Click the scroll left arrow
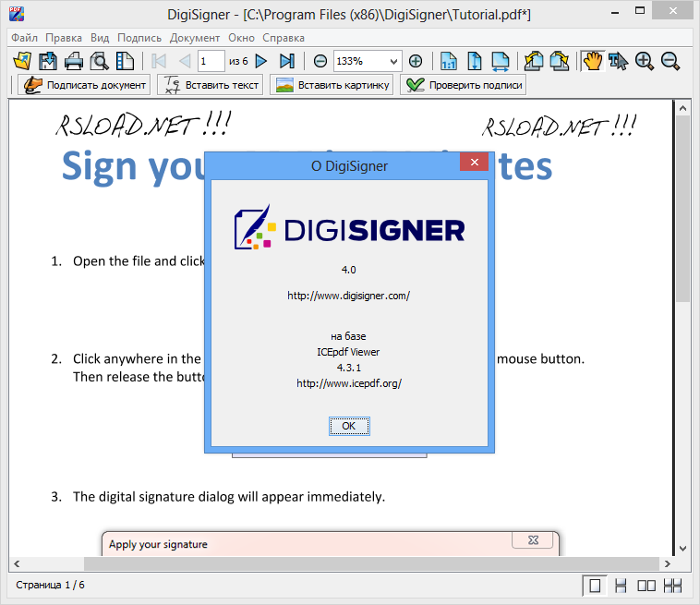The image size is (700, 605). (x=17, y=563)
